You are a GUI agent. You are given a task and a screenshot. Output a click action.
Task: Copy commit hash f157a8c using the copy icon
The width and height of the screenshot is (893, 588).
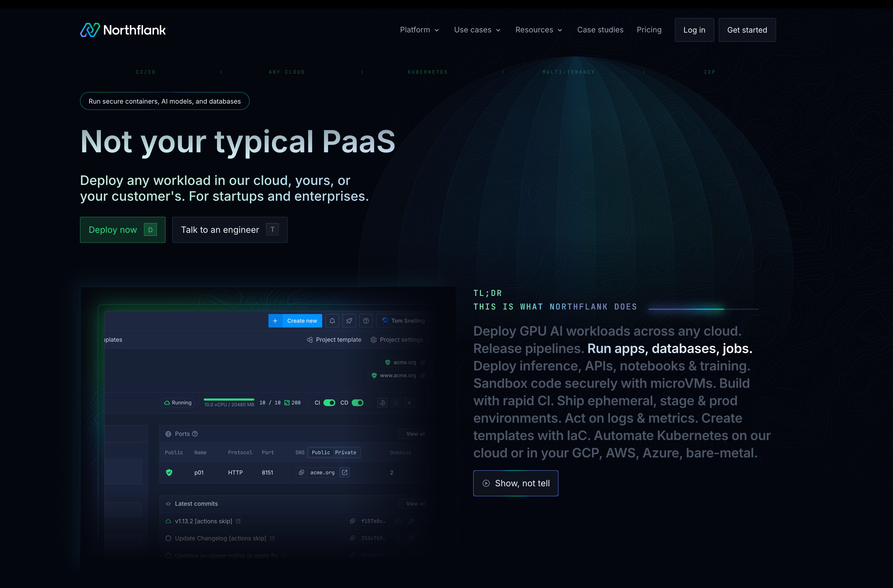click(x=352, y=521)
